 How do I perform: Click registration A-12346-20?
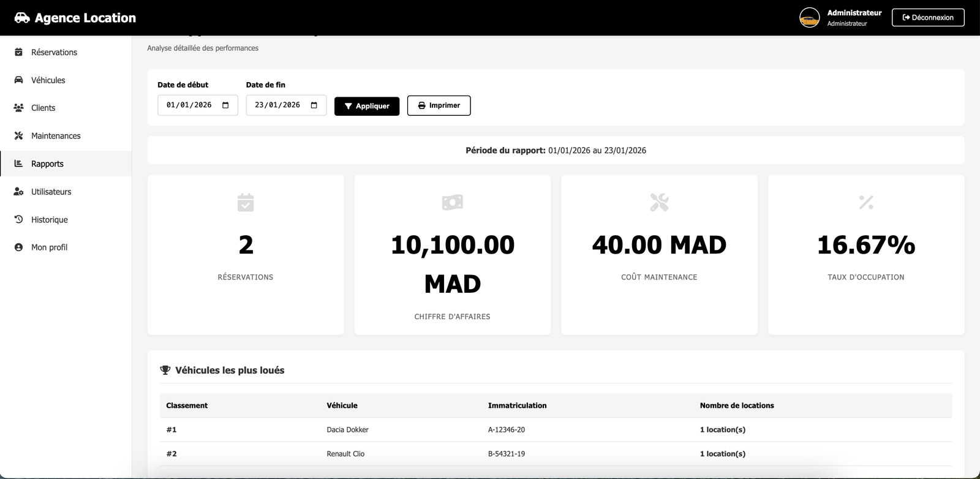click(506, 430)
